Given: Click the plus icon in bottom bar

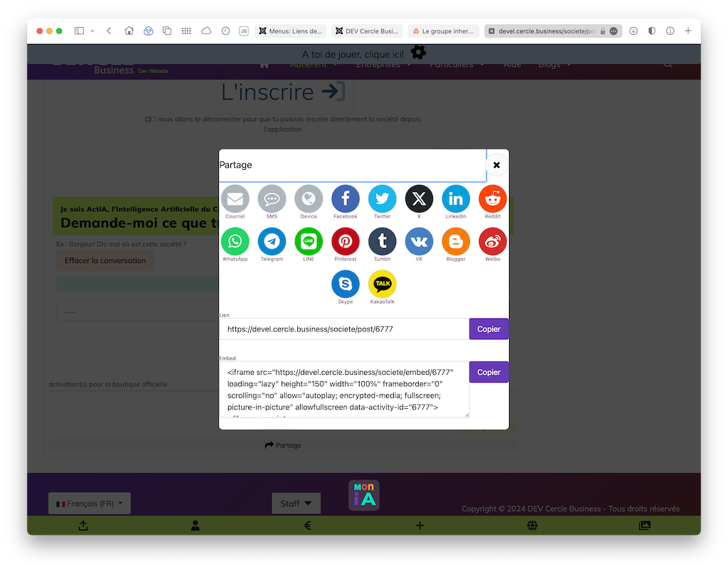Looking at the screenshot, I should click(x=420, y=525).
